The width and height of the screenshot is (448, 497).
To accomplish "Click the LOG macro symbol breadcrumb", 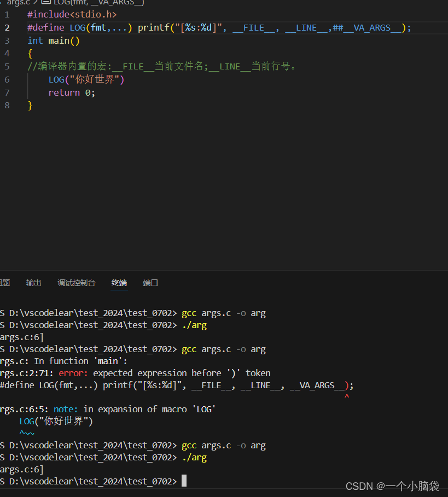I will [x=98, y=3].
